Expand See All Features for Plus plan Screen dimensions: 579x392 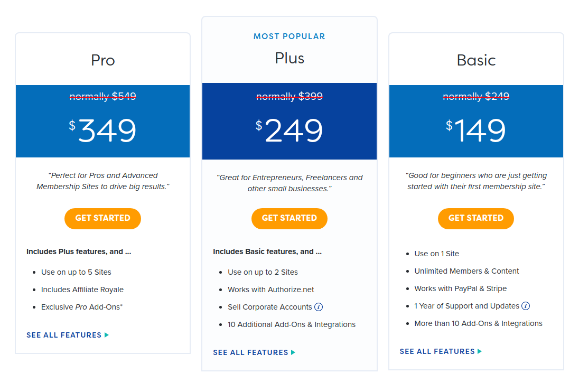[254, 352]
